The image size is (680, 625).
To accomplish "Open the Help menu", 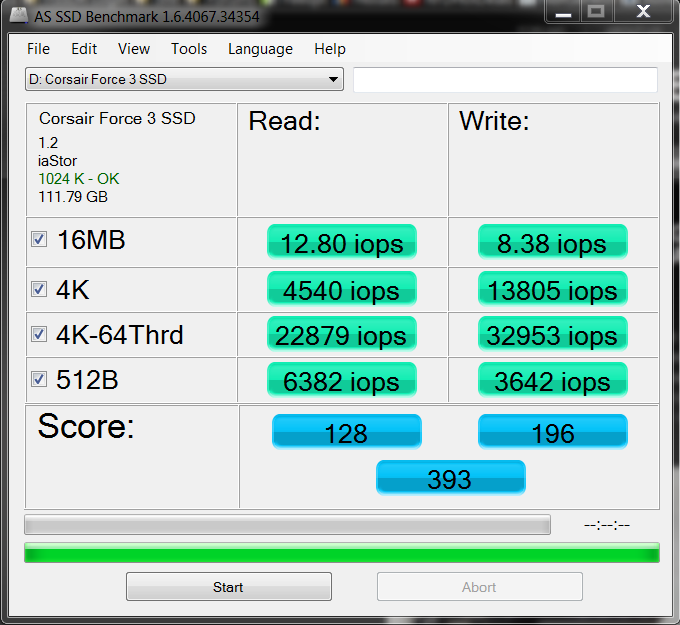I will click(329, 49).
